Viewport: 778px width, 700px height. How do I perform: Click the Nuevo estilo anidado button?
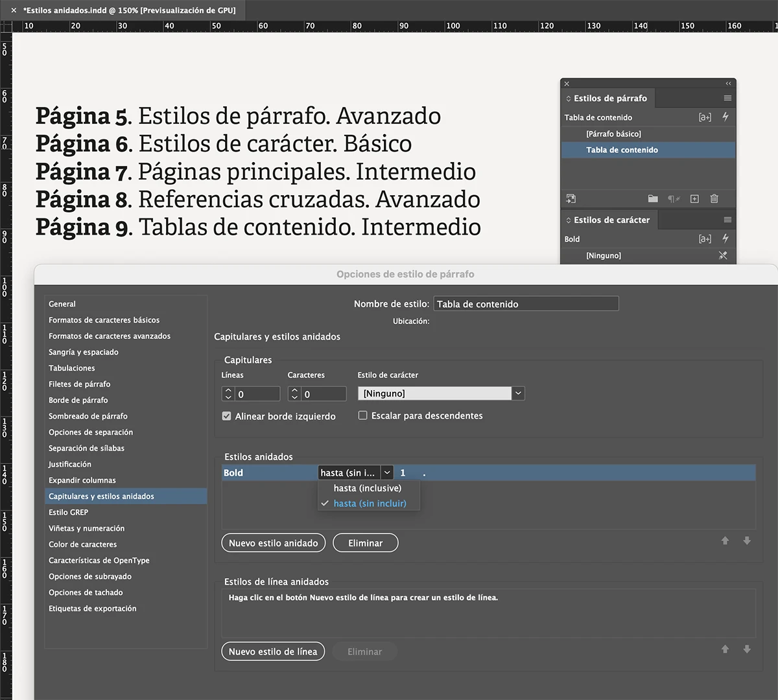tap(273, 543)
